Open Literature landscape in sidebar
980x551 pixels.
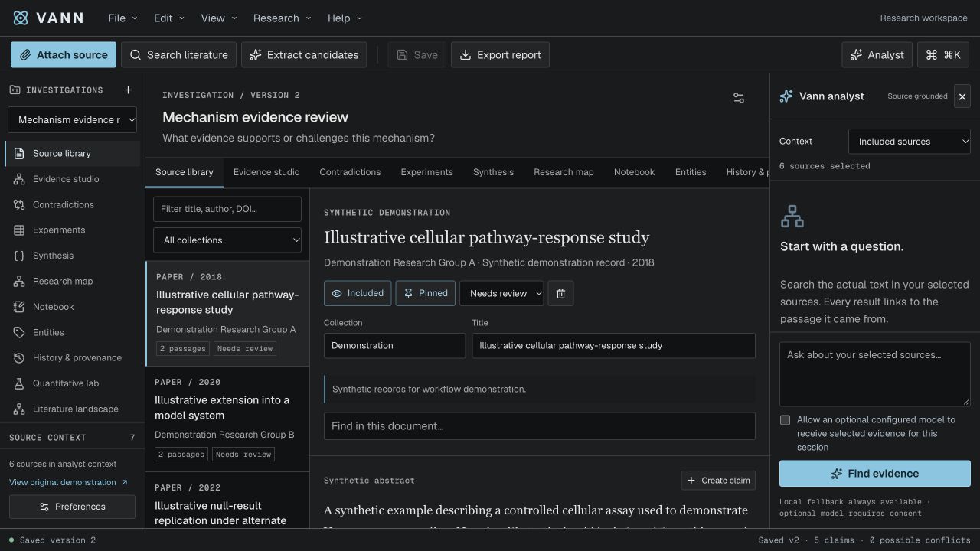(x=73, y=409)
